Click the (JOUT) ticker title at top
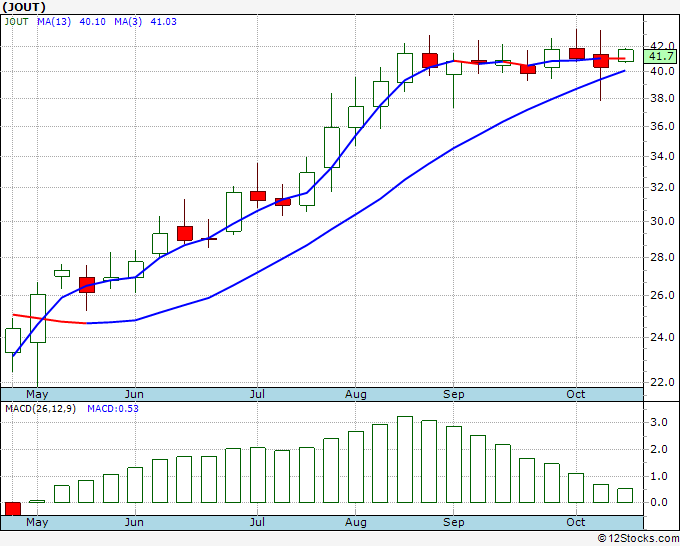The image size is (680, 546). click(25, 6)
